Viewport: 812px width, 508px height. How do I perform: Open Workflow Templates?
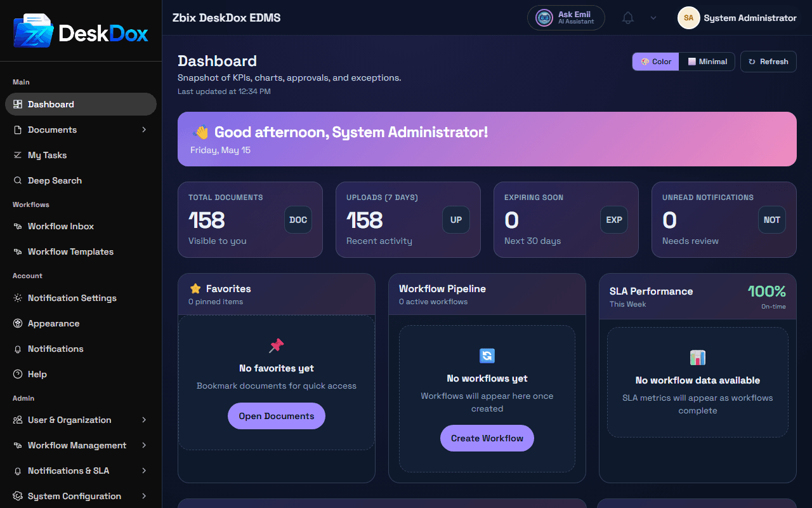(x=81, y=251)
